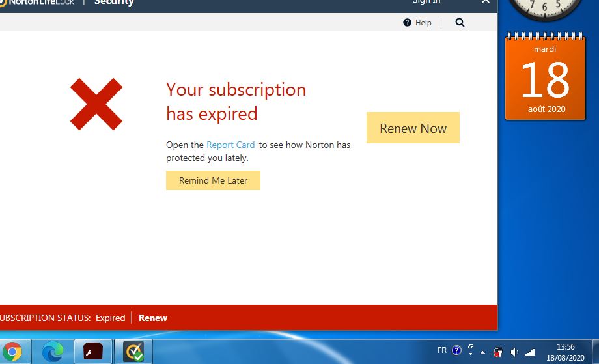The image size is (599, 364).
Task: Click the blue help icon in system tray
Action: [456, 350]
